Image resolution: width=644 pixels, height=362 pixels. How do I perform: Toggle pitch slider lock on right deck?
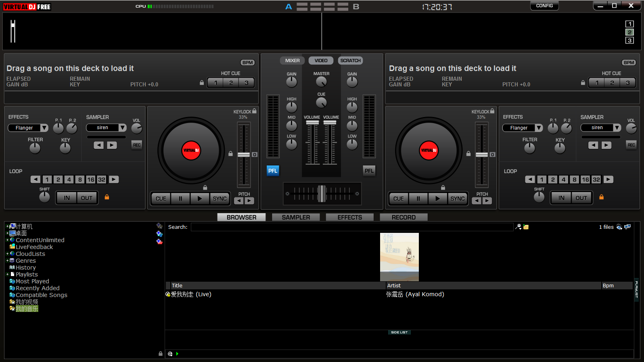(468, 154)
